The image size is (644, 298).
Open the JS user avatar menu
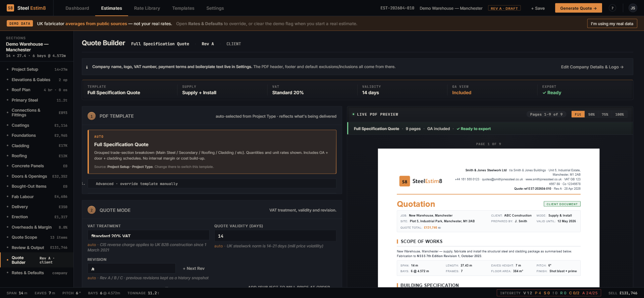tap(633, 8)
